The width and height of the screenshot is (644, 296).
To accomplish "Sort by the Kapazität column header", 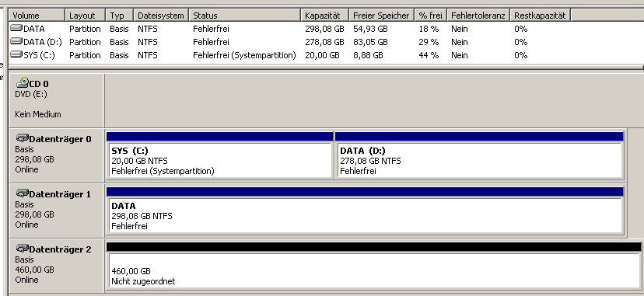I will tap(325, 16).
